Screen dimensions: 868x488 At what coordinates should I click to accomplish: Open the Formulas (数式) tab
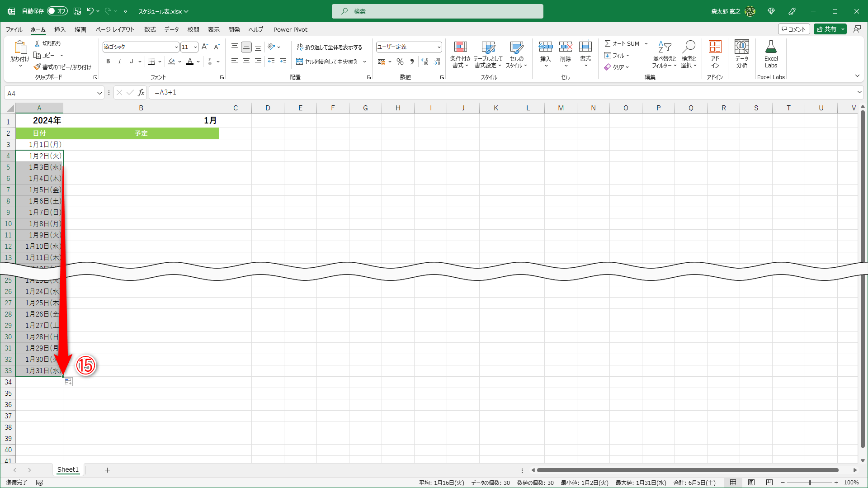coord(150,29)
